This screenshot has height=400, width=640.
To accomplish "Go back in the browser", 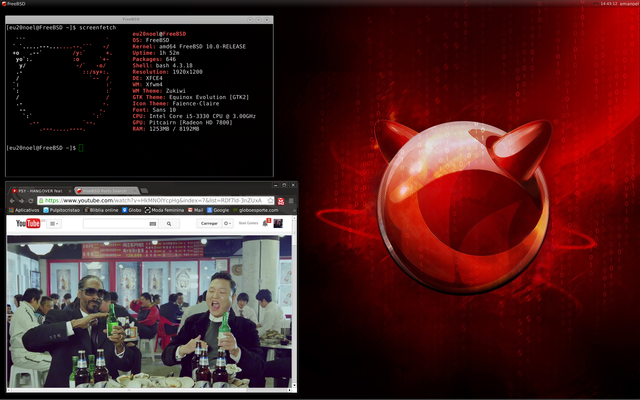I will click(12, 201).
